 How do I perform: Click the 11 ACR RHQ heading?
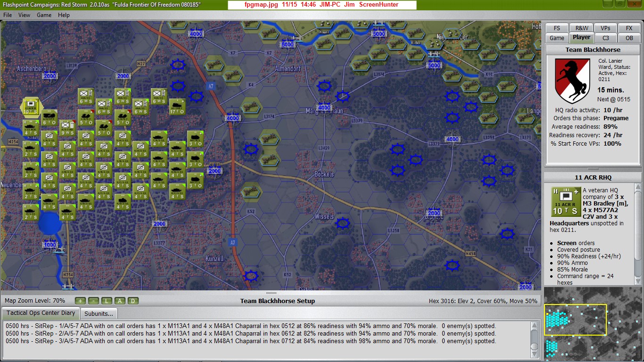pos(593,178)
